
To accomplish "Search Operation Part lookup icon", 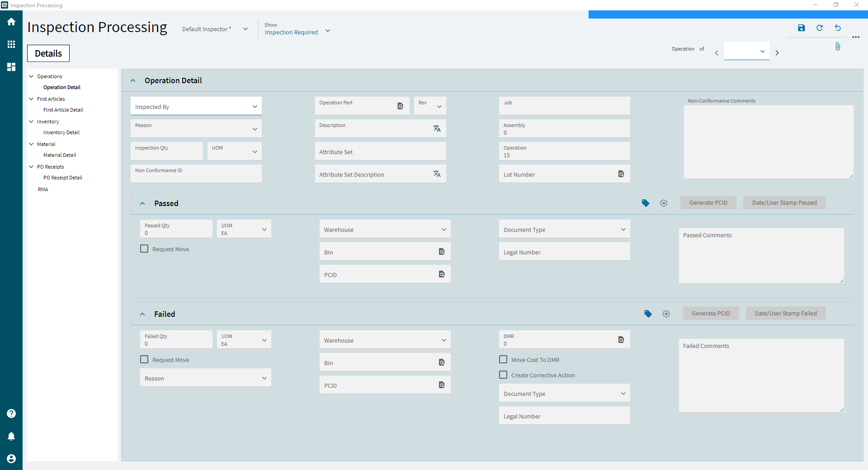I will [x=400, y=106].
